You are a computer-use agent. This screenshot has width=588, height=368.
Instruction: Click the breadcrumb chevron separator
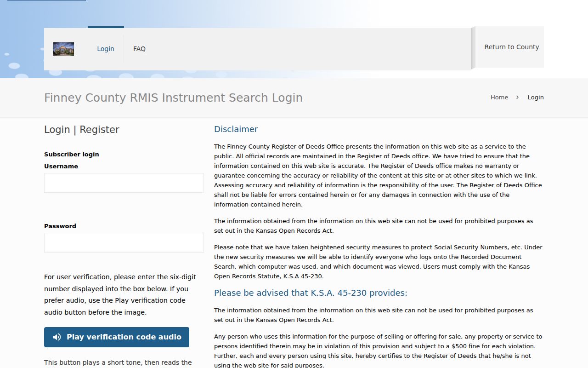coord(518,98)
